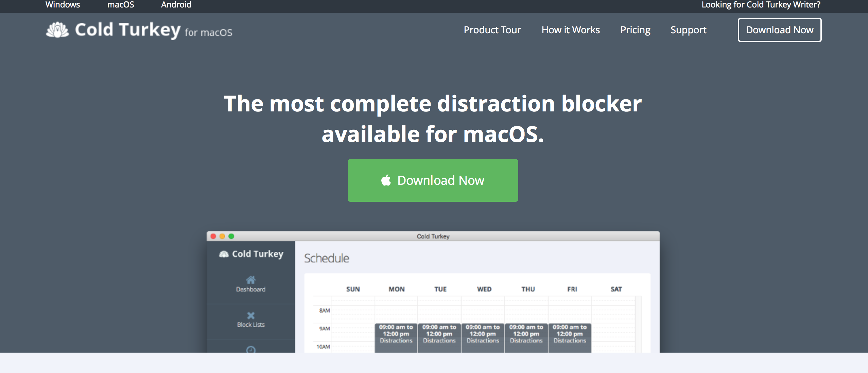Click the yellow minimize dot of app window
Viewport: 868px width, 373px height.
pyautogui.click(x=222, y=236)
